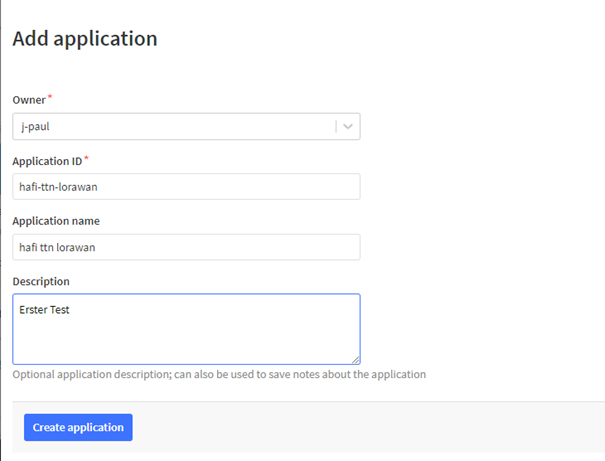Click the red asterisk beside Owner
The image size is (605, 461).
pos(50,96)
